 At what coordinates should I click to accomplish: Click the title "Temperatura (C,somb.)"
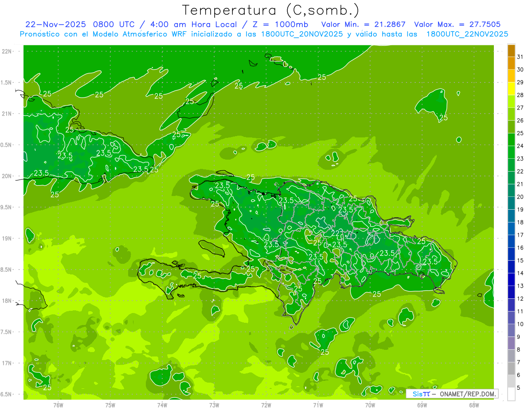pos(270,10)
